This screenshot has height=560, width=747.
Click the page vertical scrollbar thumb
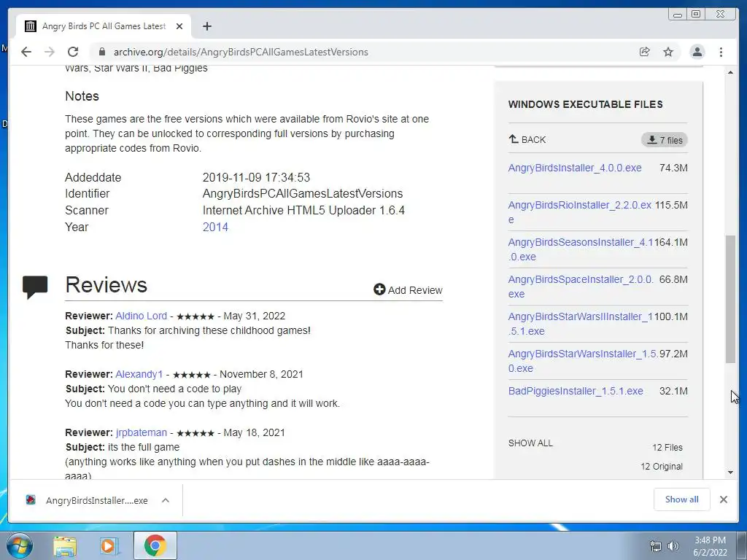pos(730,299)
